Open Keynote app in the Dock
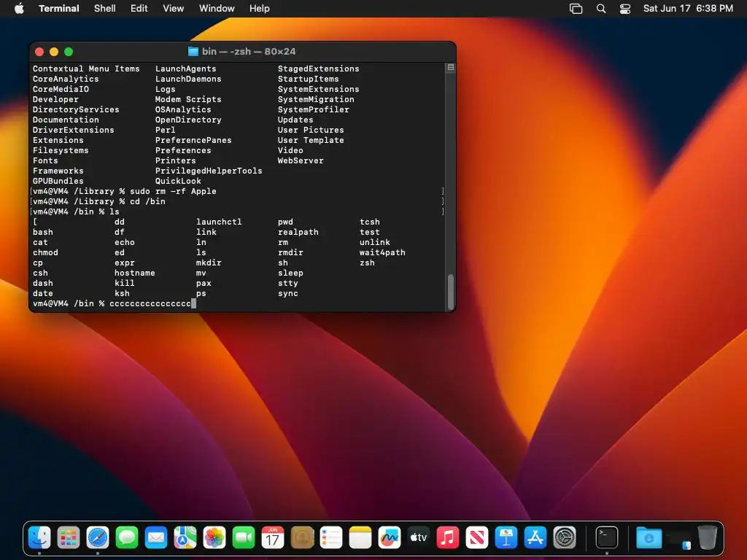747x560 pixels. coord(506,537)
